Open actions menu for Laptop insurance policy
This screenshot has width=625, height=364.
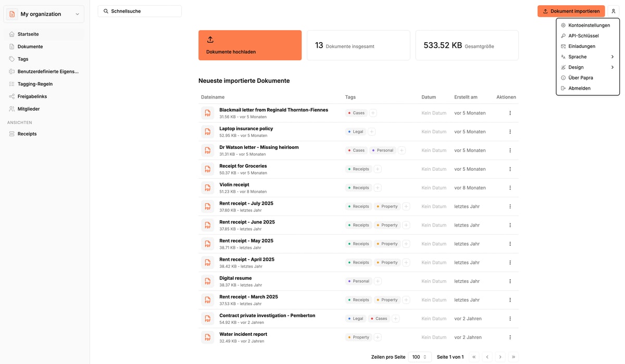coord(510,132)
